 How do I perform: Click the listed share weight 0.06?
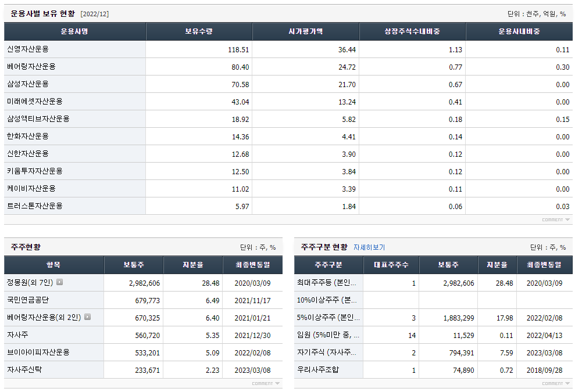[455, 207]
